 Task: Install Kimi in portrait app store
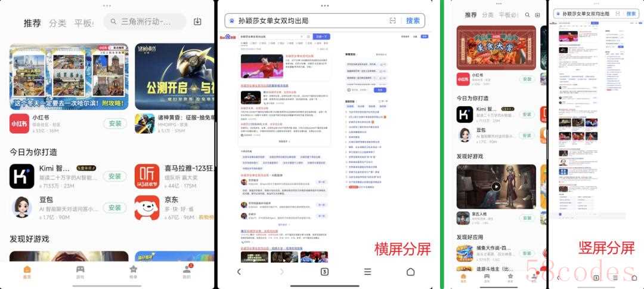[527, 114]
